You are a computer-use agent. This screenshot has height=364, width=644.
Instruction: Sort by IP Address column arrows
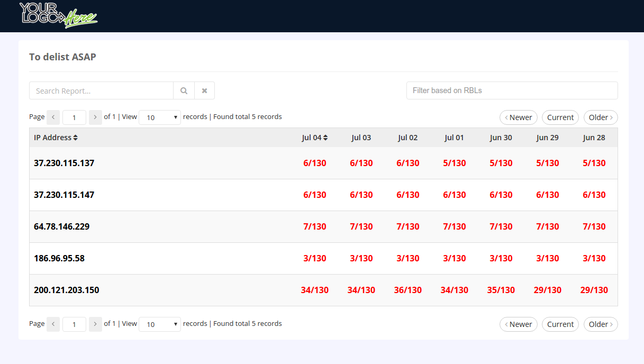click(76, 138)
